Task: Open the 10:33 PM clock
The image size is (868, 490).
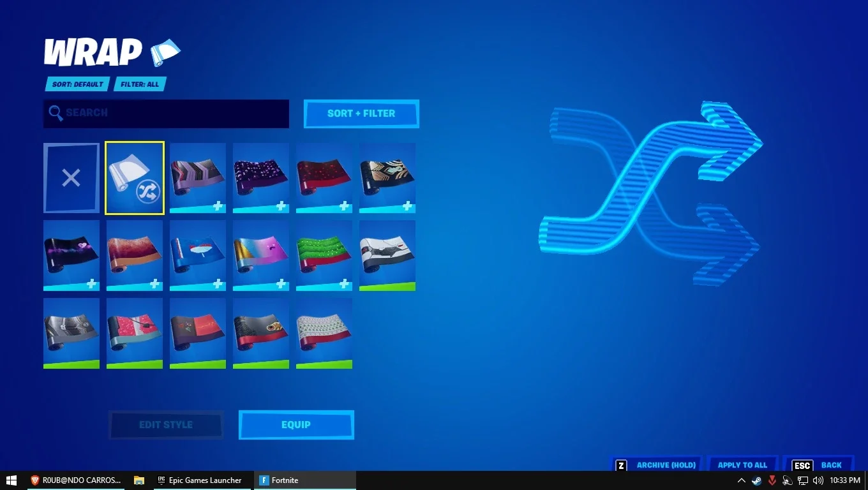Action: click(x=845, y=480)
